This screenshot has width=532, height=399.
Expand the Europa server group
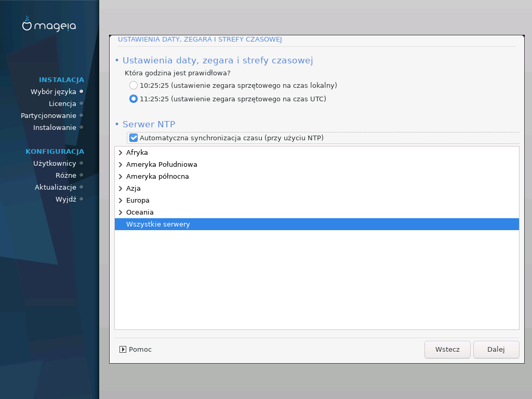[x=121, y=201]
